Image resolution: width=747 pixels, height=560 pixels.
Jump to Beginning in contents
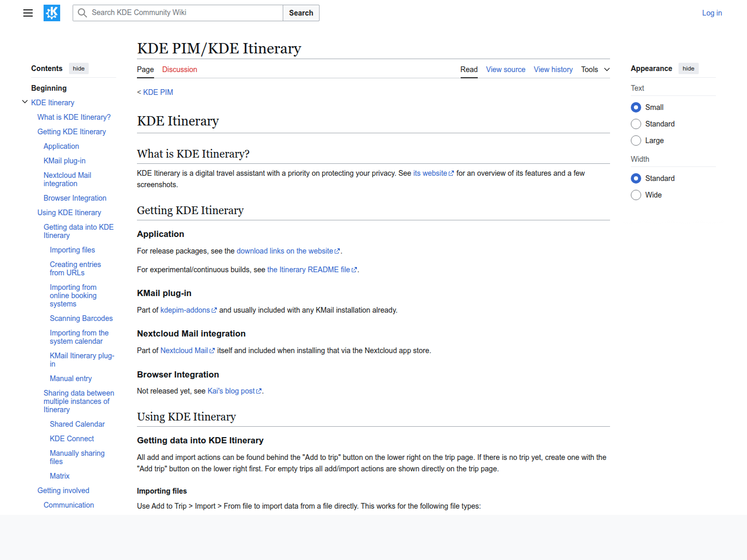pos(49,88)
